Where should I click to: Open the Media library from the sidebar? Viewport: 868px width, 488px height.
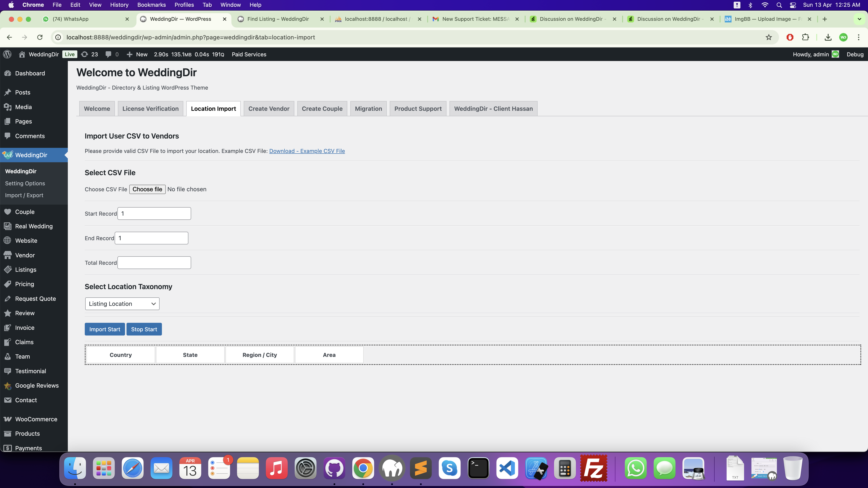[24, 107]
